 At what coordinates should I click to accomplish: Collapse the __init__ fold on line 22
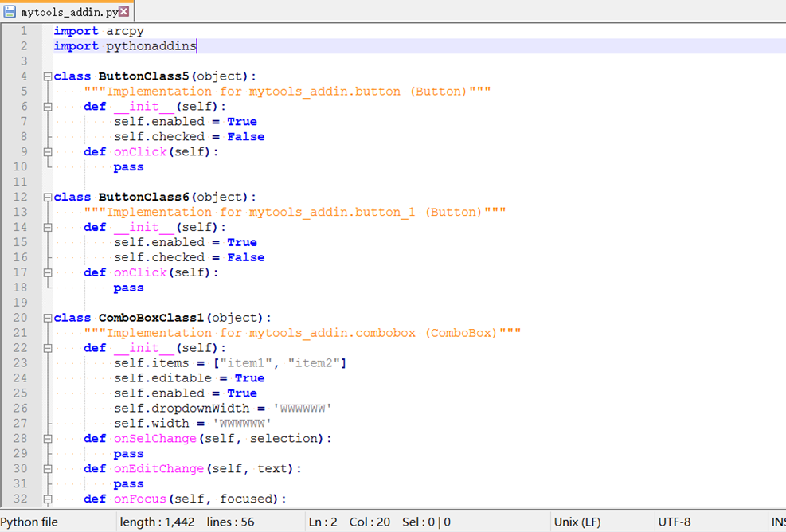[x=48, y=348]
